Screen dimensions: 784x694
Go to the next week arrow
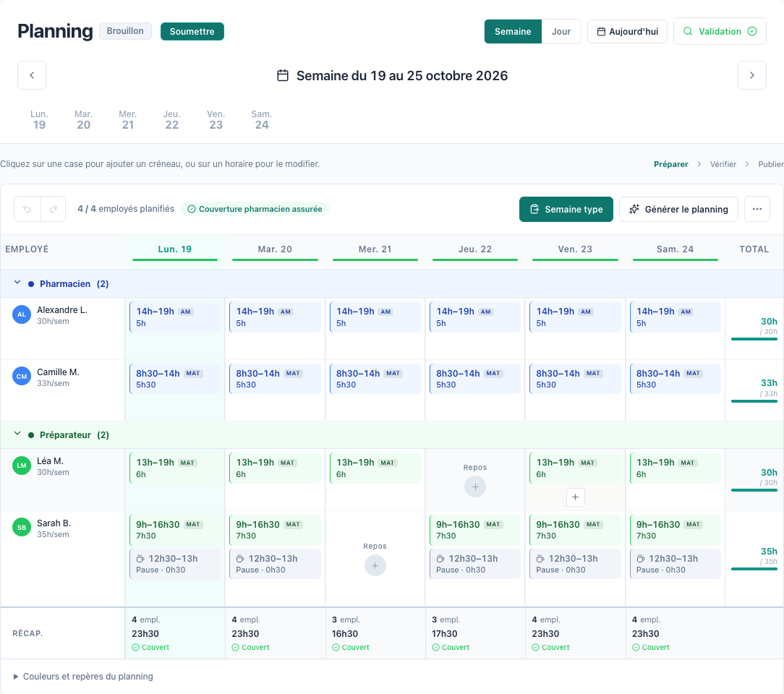[x=752, y=75]
